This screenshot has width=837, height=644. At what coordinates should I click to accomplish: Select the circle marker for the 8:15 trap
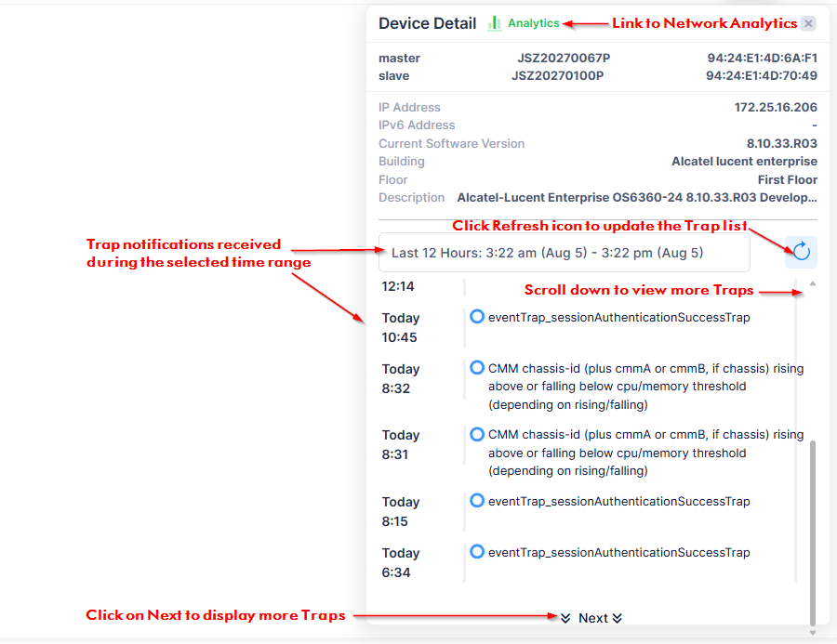[477, 501]
